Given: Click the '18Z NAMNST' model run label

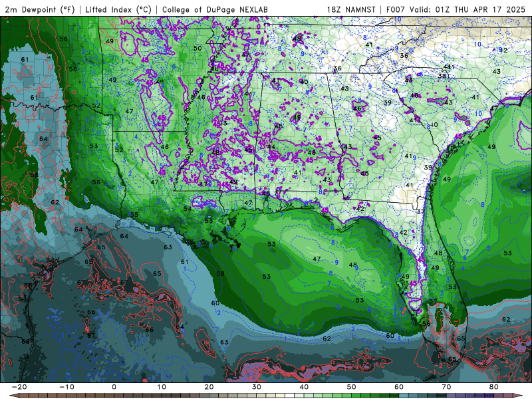Looking at the screenshot, I should 351,9.
